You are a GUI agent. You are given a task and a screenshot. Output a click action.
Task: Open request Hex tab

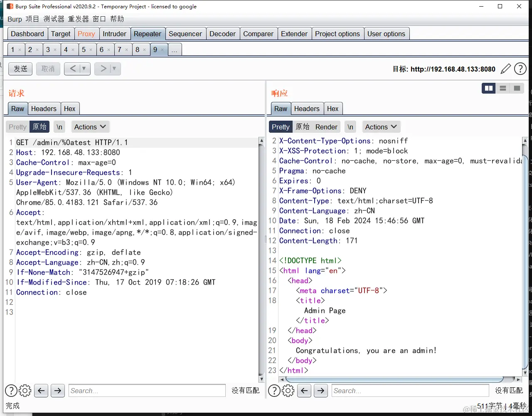70,109
